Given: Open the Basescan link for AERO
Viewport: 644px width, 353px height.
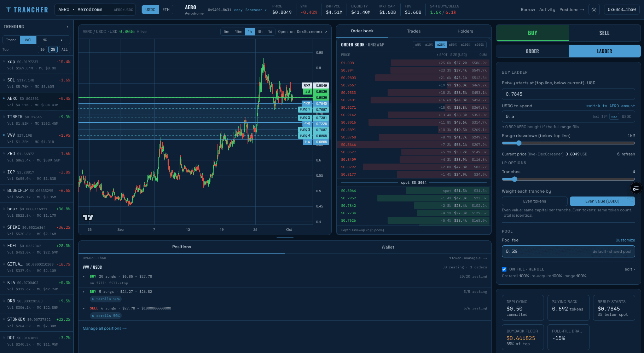Looking at the screenshot, I should 256,10.
